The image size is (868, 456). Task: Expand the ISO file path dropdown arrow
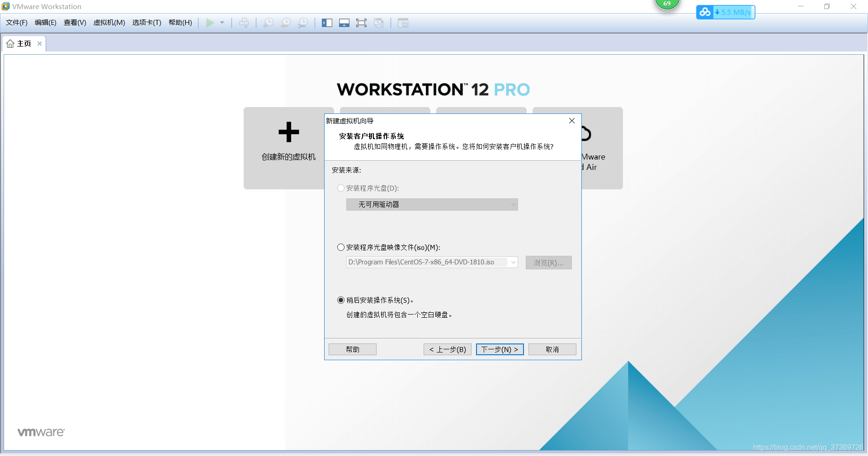click(513, 262)
